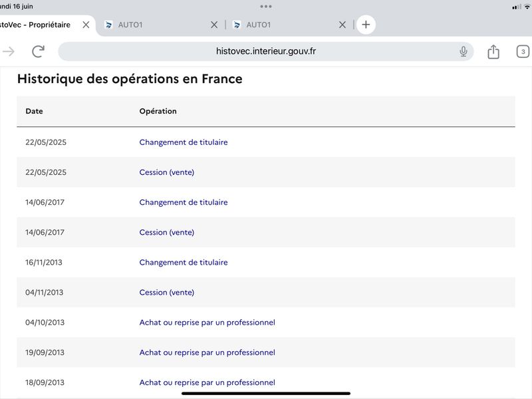Show the tab overview with 3 tabs
532x399 pixels.
(523, 52)
